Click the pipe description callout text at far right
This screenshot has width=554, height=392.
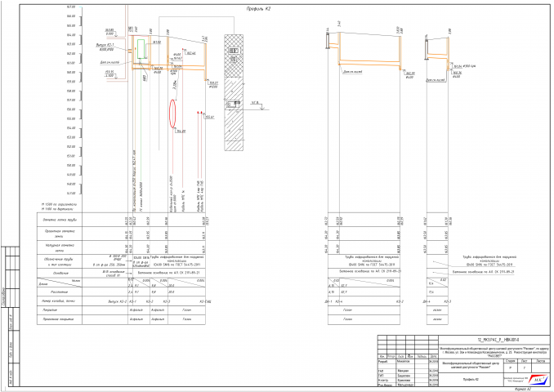[489, 261]
